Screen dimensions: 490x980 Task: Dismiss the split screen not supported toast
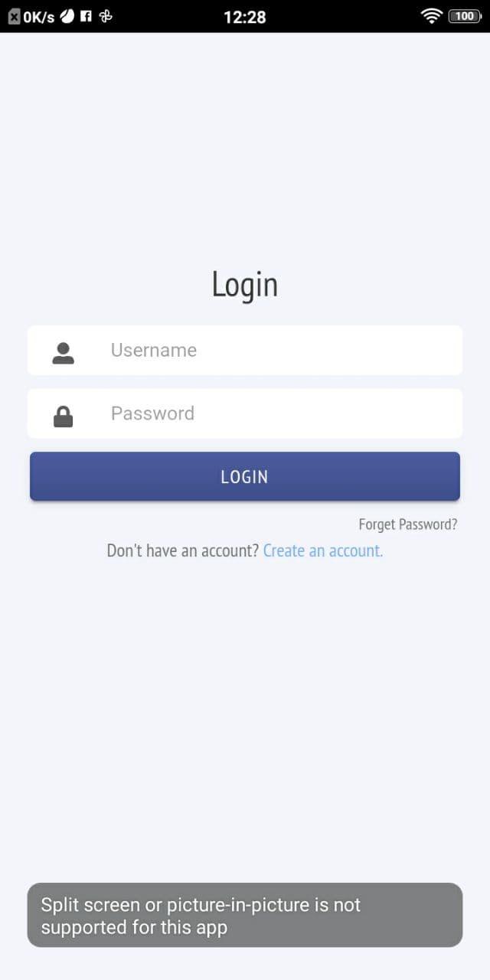tap(245, 915)
